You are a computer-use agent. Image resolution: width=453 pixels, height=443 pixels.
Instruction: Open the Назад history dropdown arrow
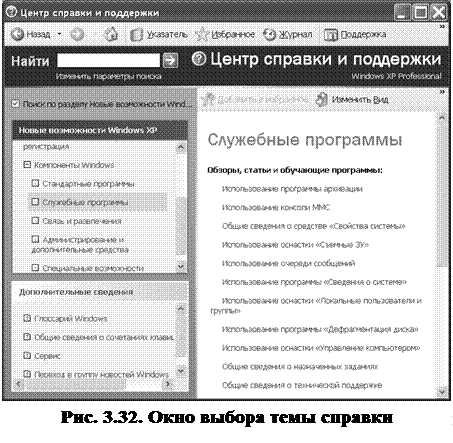coord(60,34)
